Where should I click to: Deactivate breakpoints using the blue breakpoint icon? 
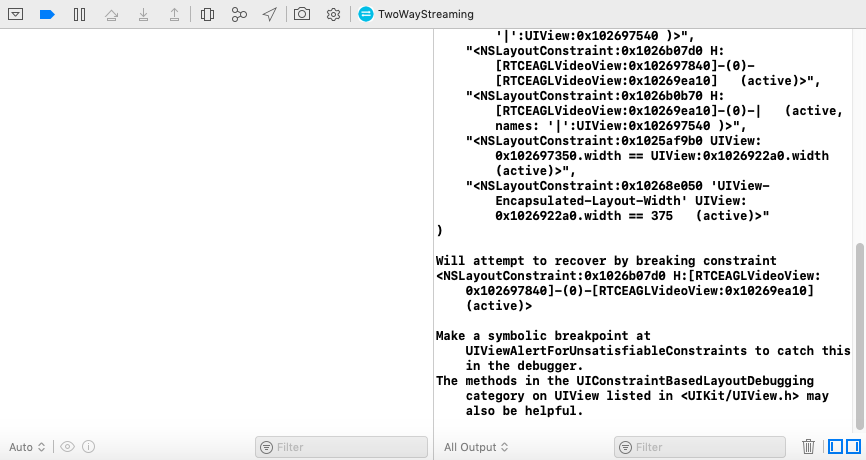(47, 15)
